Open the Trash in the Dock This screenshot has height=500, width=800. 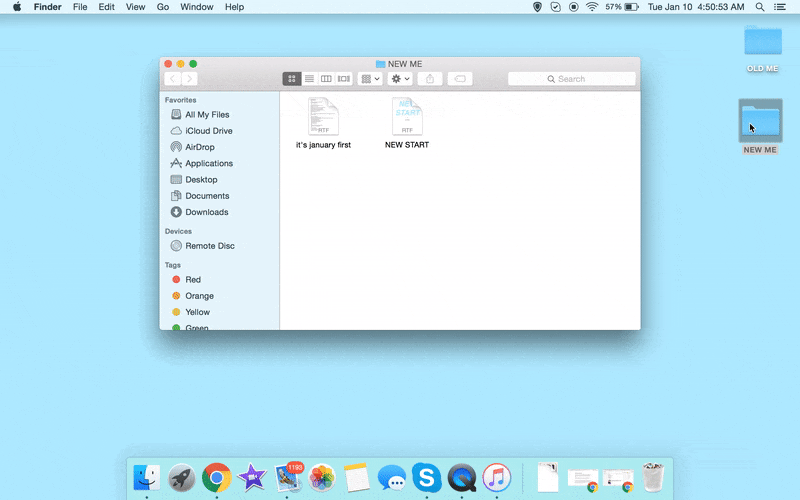tap(653, 478)
